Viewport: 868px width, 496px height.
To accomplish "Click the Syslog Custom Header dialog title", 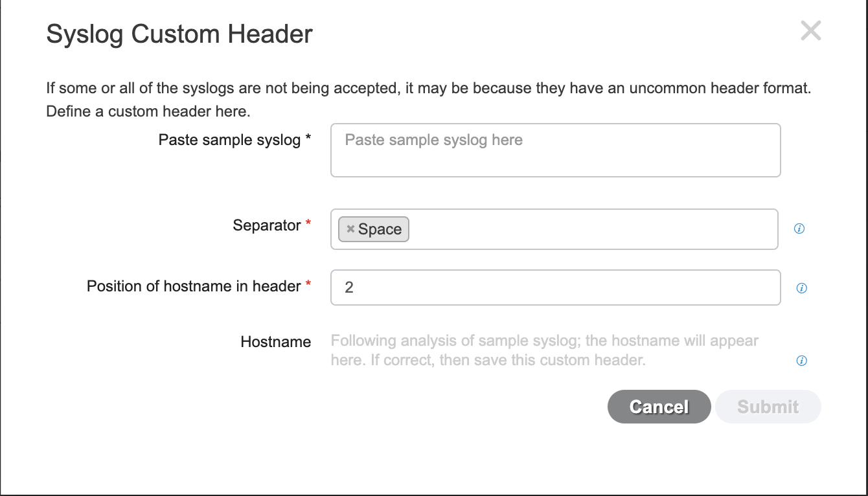I will (179, 34).
